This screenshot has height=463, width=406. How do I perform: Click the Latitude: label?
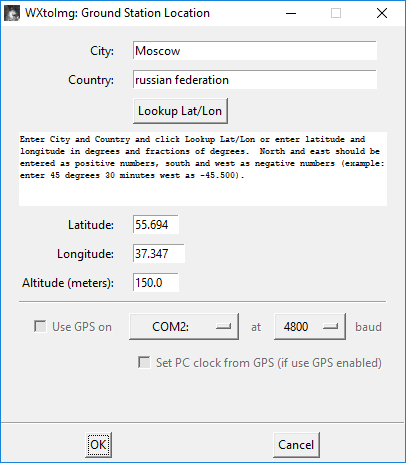[91, 225]
